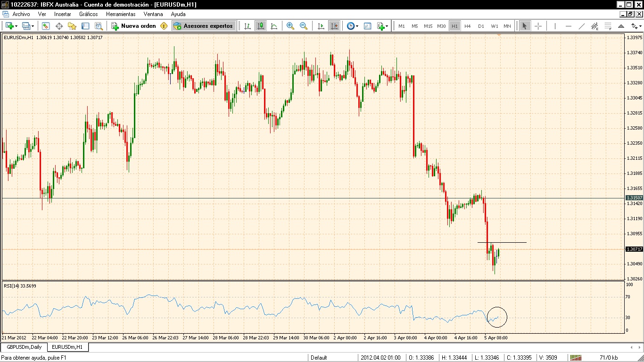Click chart tabs scroll-right arrow
This screenshot has height=362, width=644.
click(639, 347)
